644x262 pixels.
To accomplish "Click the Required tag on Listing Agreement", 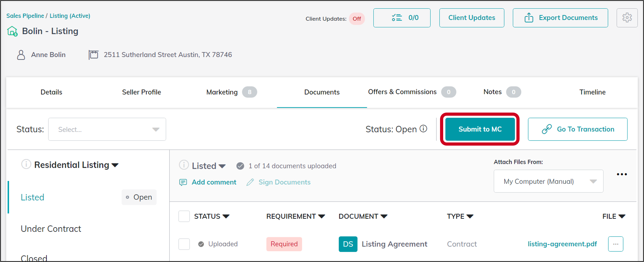I will click(x=284, y=244).
